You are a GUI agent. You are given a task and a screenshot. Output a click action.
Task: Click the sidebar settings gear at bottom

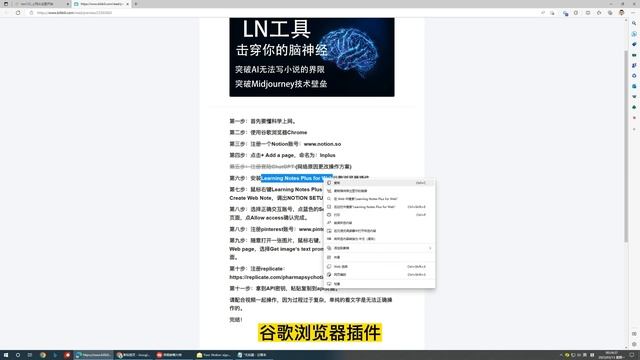click(634, 344)
